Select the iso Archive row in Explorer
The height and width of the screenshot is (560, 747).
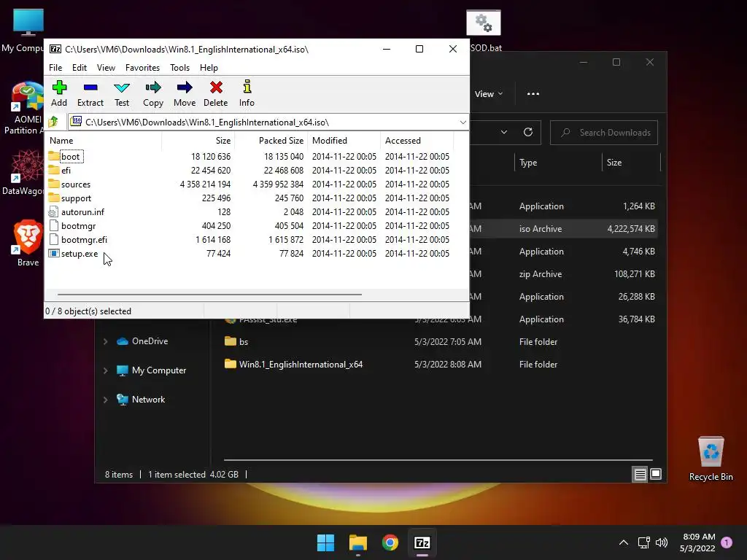(565, 228)
